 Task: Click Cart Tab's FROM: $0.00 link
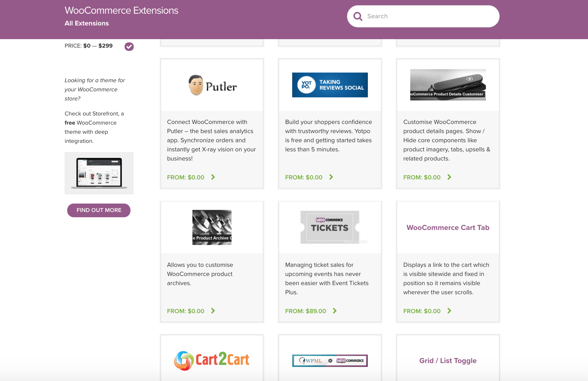pyautogui.click(x=422, y=311)
